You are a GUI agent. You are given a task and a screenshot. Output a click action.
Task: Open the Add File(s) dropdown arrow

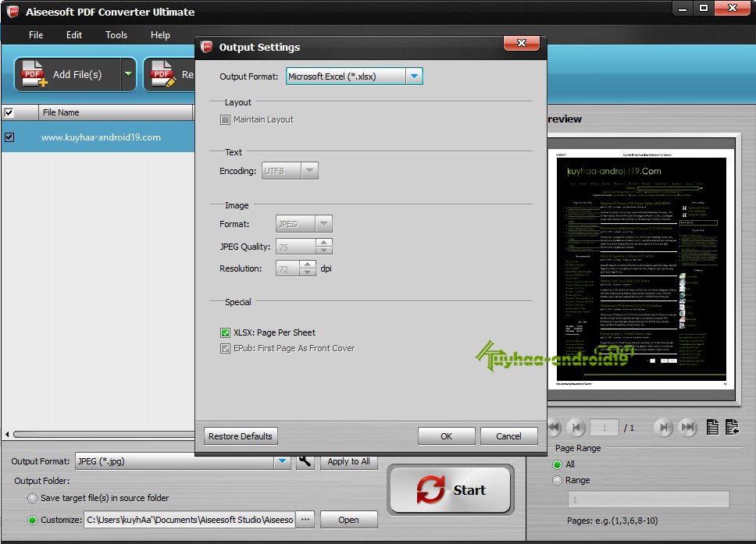pyautogui.click(x=128, y=74)
